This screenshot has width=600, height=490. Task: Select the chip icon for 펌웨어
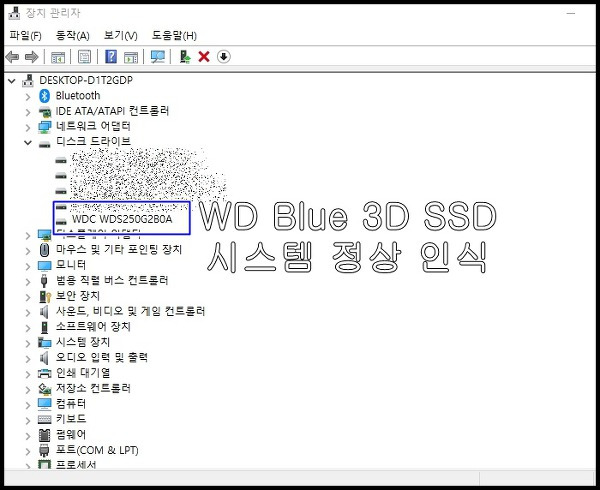coord(44,435)
